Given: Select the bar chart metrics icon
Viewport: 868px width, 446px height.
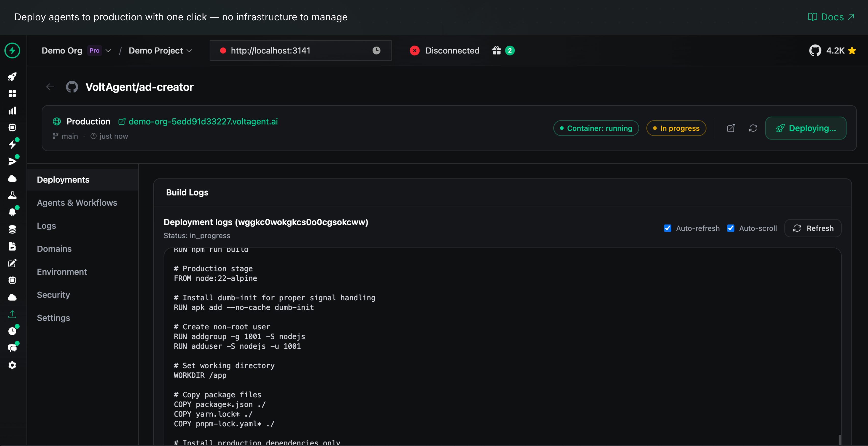Looking at the screenshot, I should (x=12, y=110).
